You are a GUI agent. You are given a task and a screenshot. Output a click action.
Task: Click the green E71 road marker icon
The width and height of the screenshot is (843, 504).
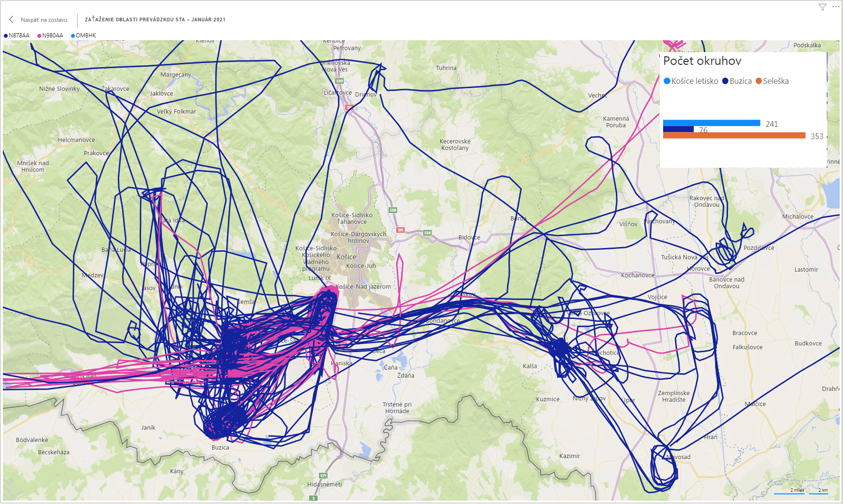tap(323, 476)
